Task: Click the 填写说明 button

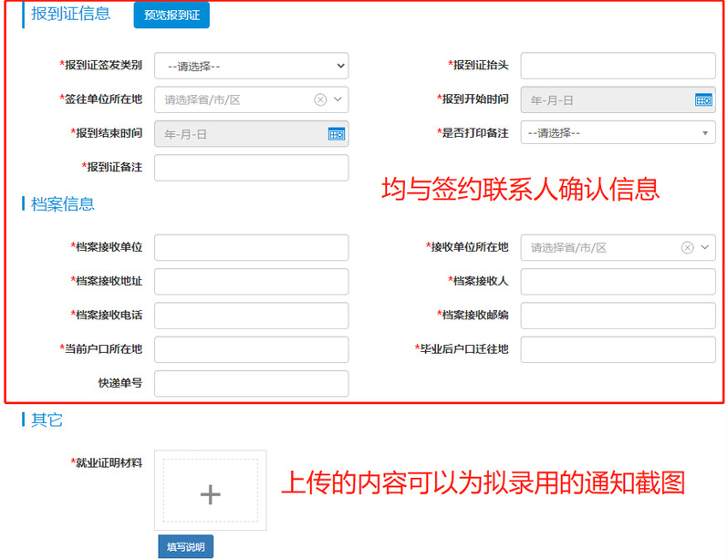Action: 185,547
